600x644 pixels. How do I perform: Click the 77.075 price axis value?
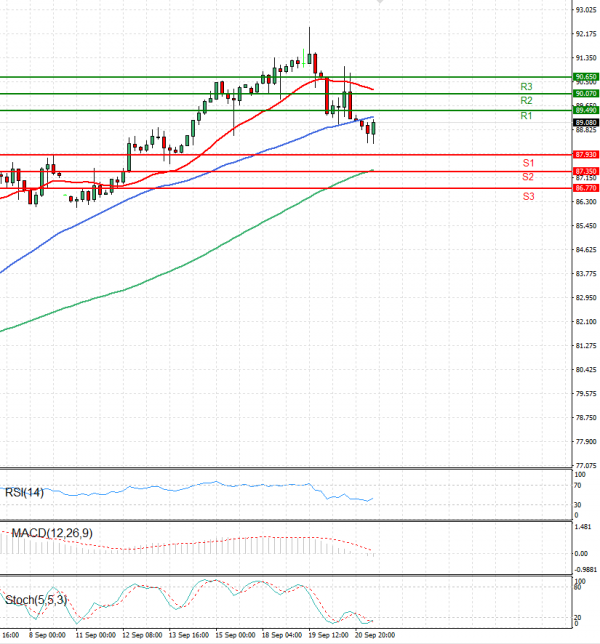[586, 466]
